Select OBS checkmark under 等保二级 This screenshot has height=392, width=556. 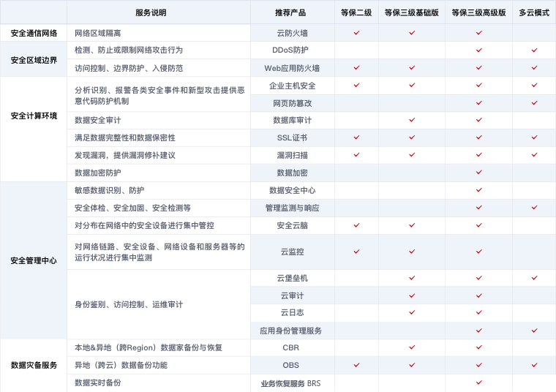(x=356, y=365)
